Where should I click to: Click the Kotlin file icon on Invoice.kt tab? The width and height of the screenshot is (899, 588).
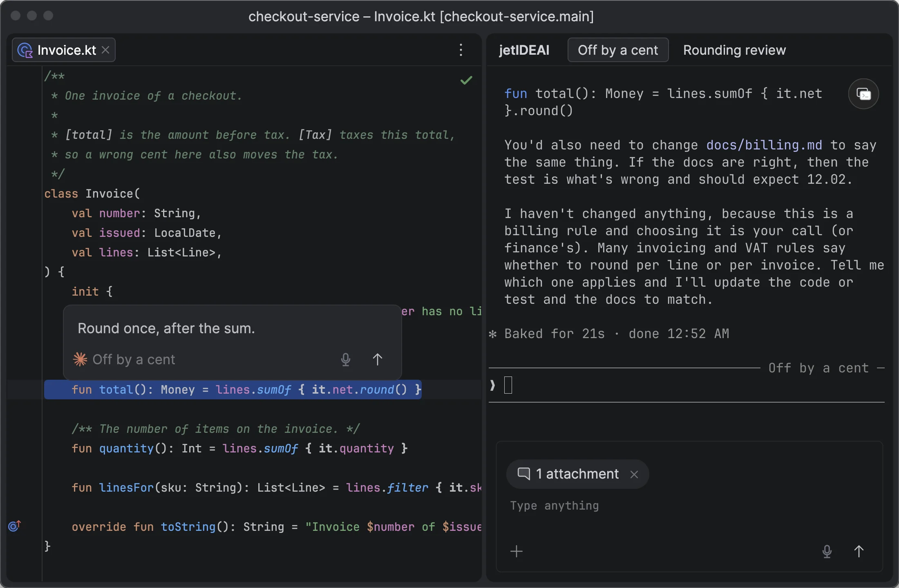coord(25,50)
